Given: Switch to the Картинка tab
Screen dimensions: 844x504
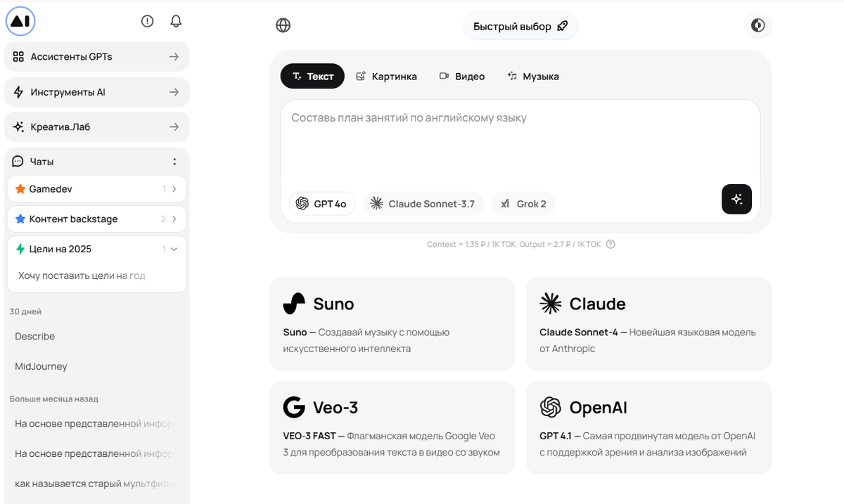Looking at the screenshot, I should 386,76.
